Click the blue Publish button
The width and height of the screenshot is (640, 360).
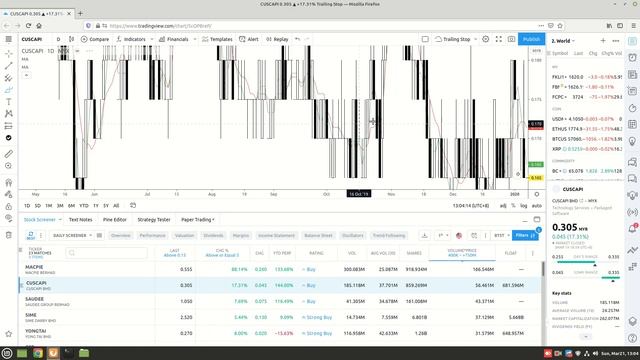531,39
